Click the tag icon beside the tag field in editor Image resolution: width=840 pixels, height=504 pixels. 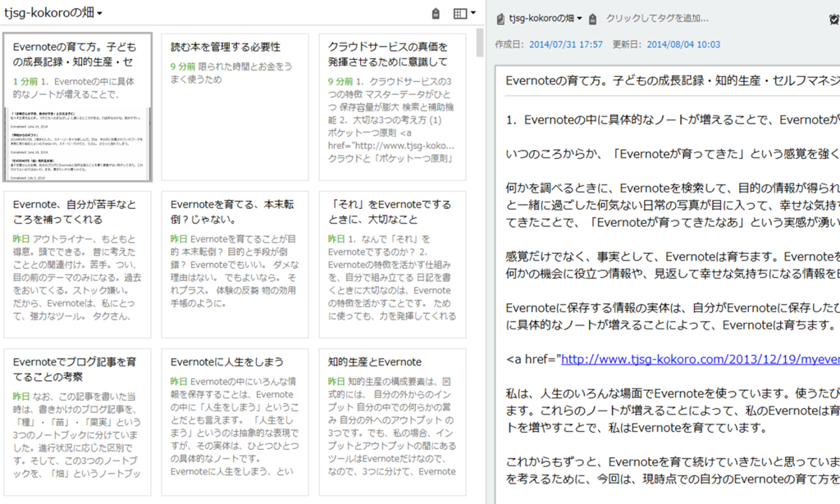(x=592, y=19)
